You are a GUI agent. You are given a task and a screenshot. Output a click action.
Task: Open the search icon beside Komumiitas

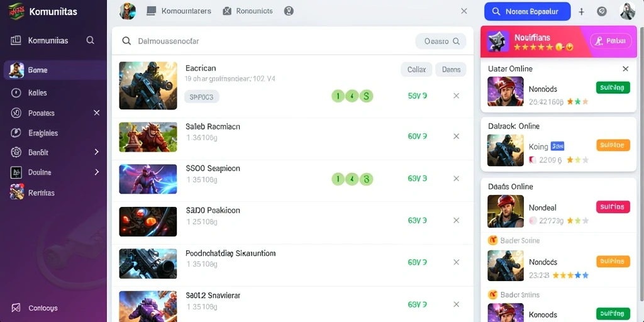pos(91,40)
